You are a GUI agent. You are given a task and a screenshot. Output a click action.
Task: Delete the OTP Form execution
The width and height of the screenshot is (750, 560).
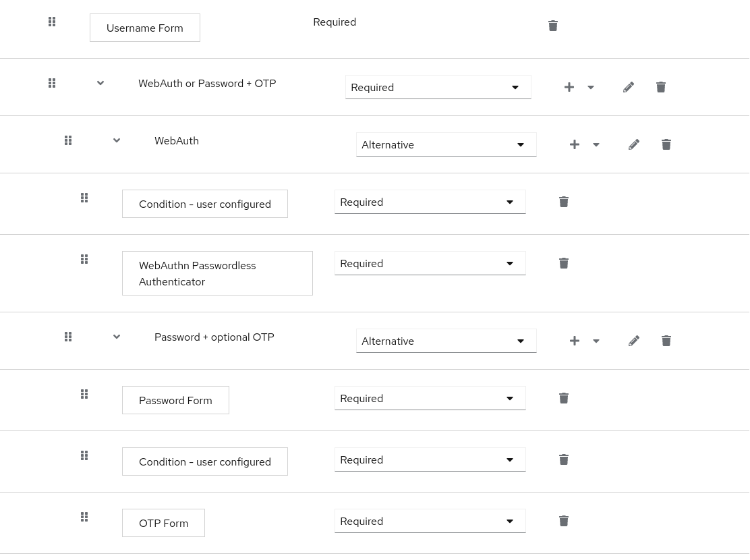[564, 521]
